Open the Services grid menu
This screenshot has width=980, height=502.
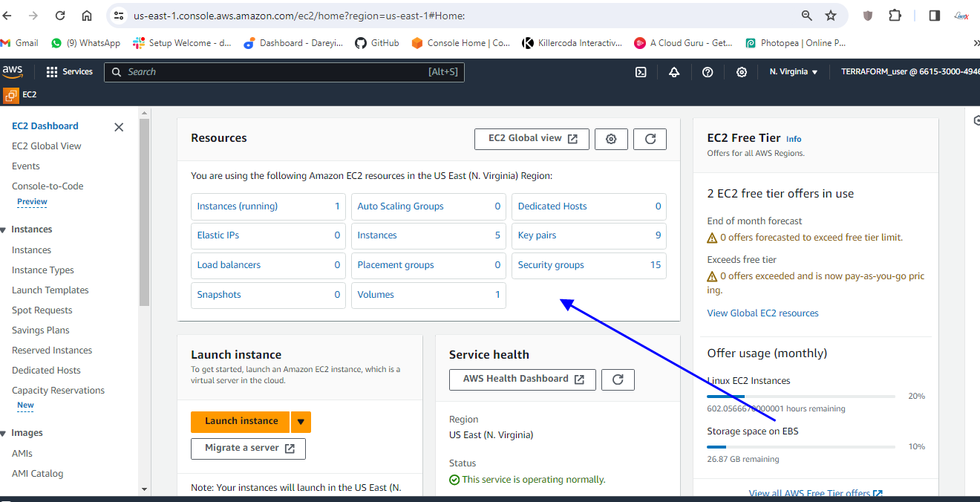pyautogui.click(x=69, y=72)
